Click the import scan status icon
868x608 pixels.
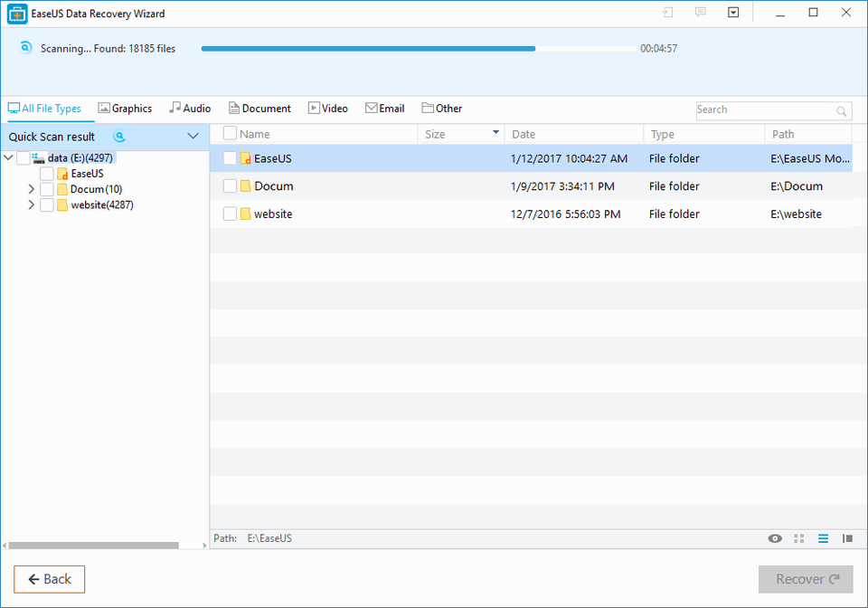point(667,13)
